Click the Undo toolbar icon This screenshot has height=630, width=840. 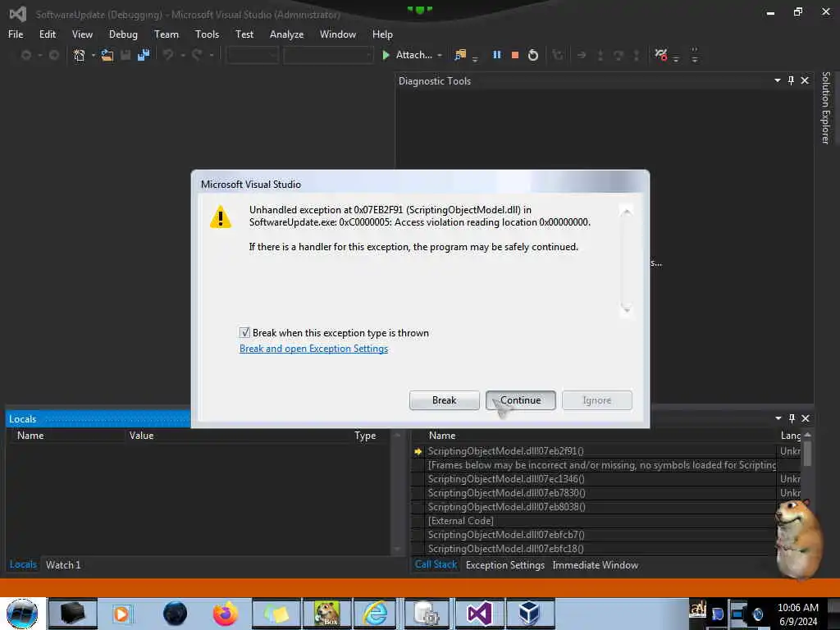pos(168,55)
